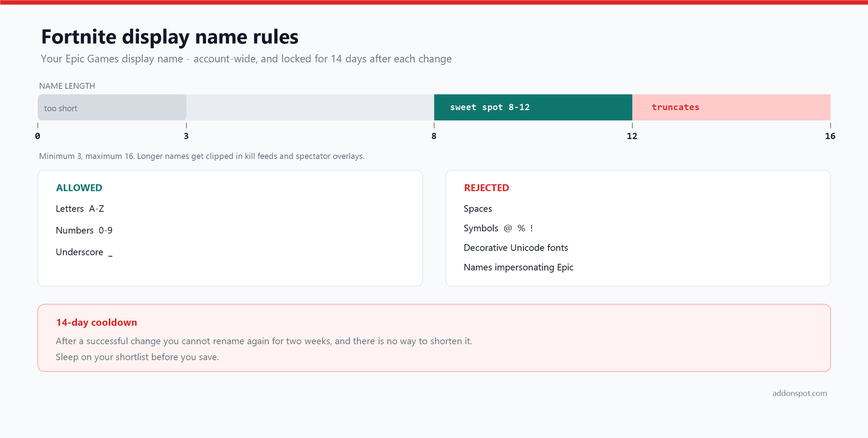Click the '12' tick label on scale
This screenshot has width=868, height=438.
(632, 136)
